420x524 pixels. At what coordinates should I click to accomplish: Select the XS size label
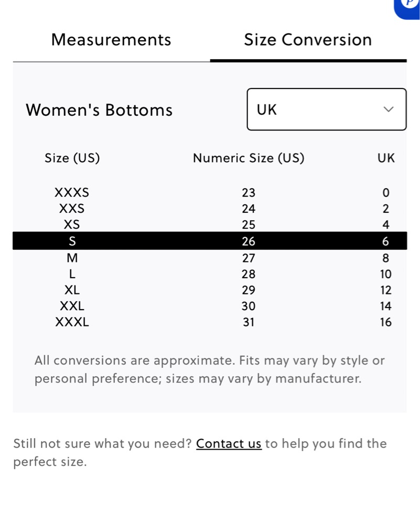[72, 225]
